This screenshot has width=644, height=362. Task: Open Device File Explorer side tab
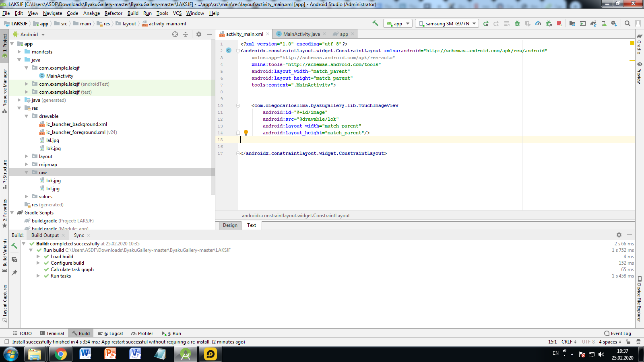click(639, 299)
